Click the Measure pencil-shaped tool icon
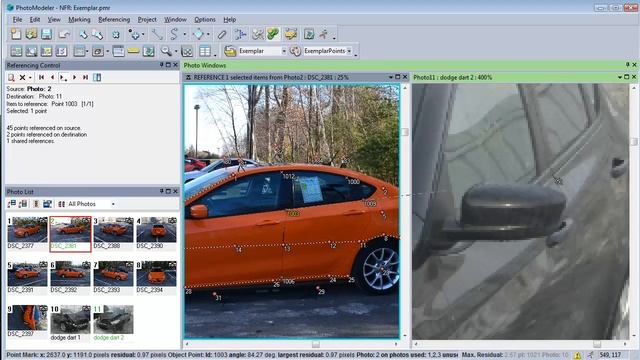The image size is (640, 360). (x=222, y=34)
